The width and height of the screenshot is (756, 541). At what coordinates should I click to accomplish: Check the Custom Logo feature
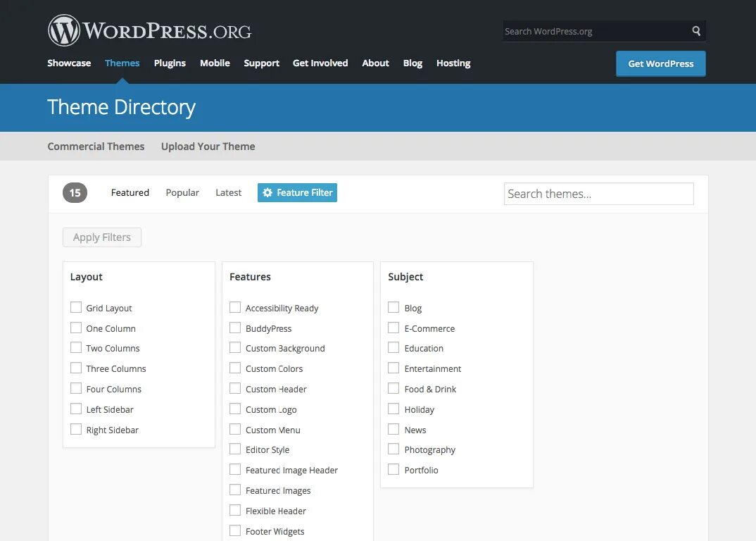(x=235, y=409)
